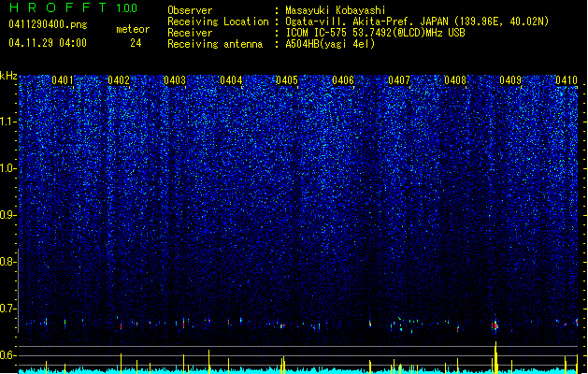
Task: Click the 0402 time marker
Action: tap(119, 80)
